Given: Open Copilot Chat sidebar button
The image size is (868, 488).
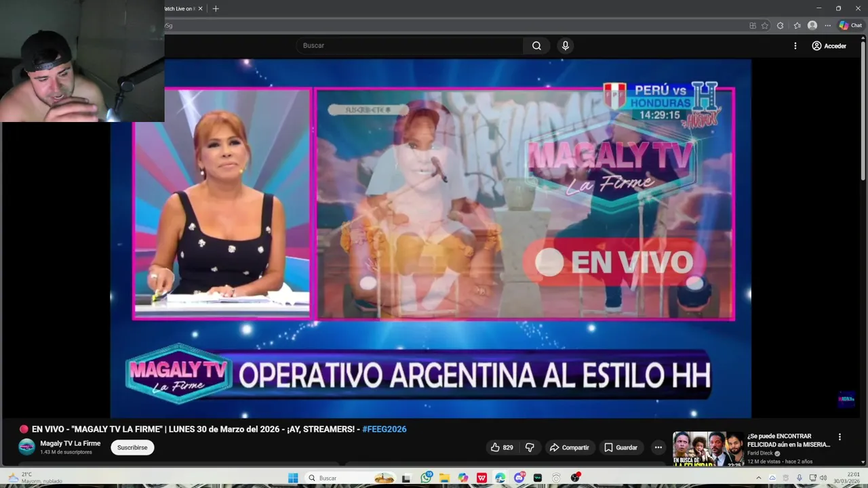Looking at the screenshot, I should pyautogui.click(x=850, y=26).
